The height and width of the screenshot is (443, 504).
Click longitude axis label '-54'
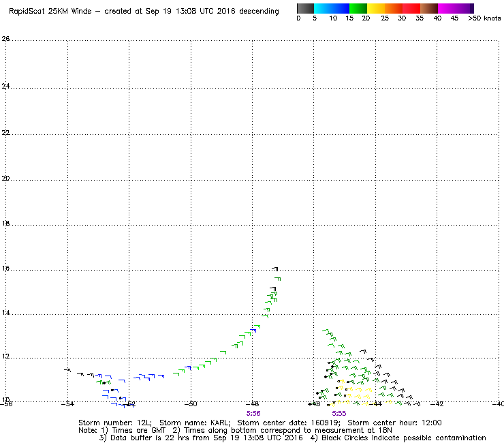click(67, 404)
